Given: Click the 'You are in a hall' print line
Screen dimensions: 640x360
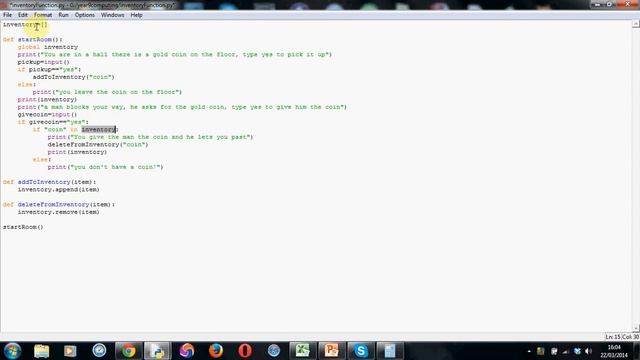Looking at the screenshot, I should point(175,54).
